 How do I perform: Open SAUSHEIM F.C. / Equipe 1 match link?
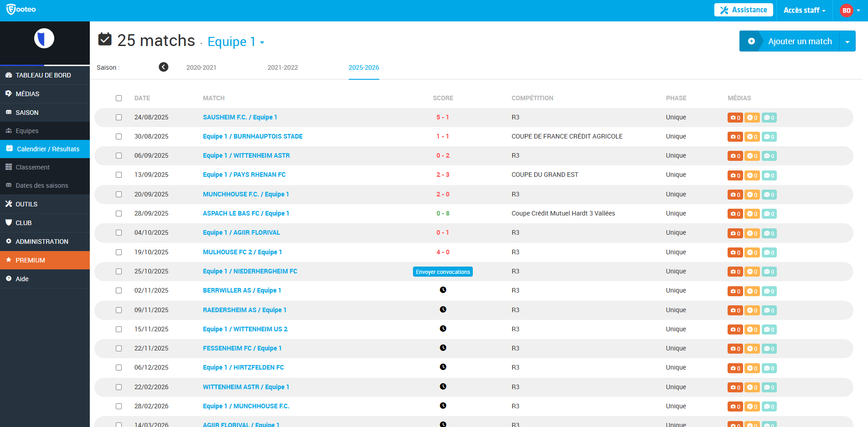[240, 117]
